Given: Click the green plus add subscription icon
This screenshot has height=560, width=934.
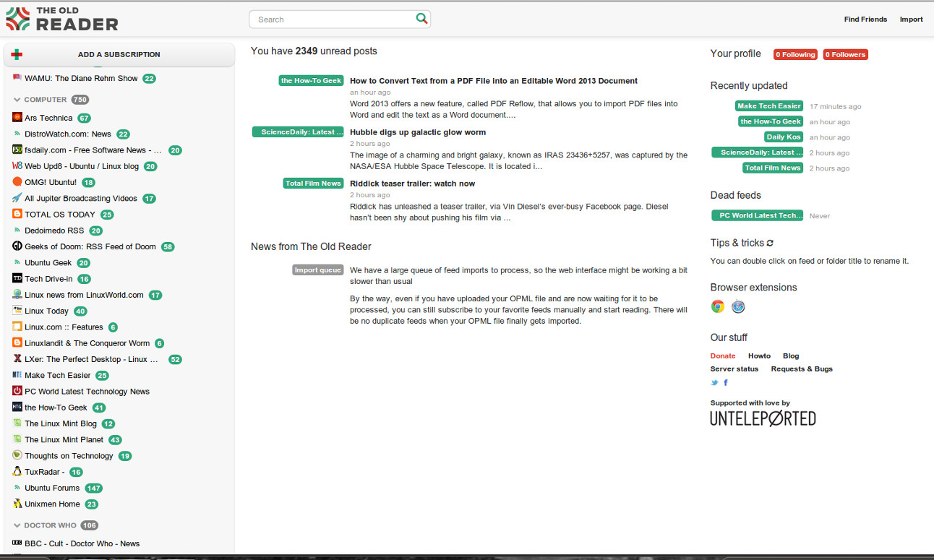Looking at the screenshot, I should click(17, 54).
